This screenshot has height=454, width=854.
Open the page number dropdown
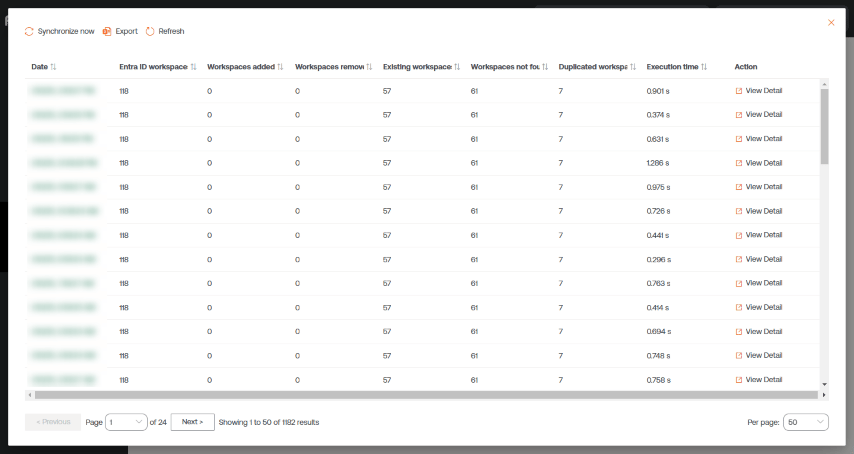pos(126,422)
